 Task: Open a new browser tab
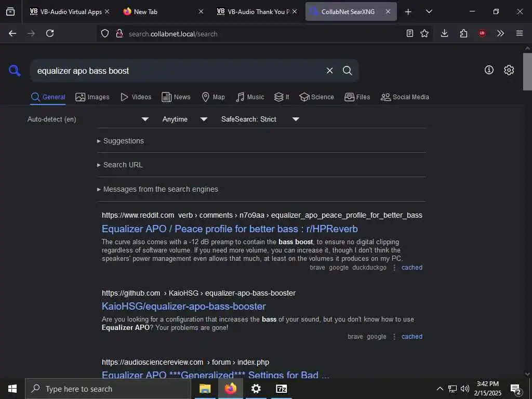pyautogui.click(x=408, y=11)
